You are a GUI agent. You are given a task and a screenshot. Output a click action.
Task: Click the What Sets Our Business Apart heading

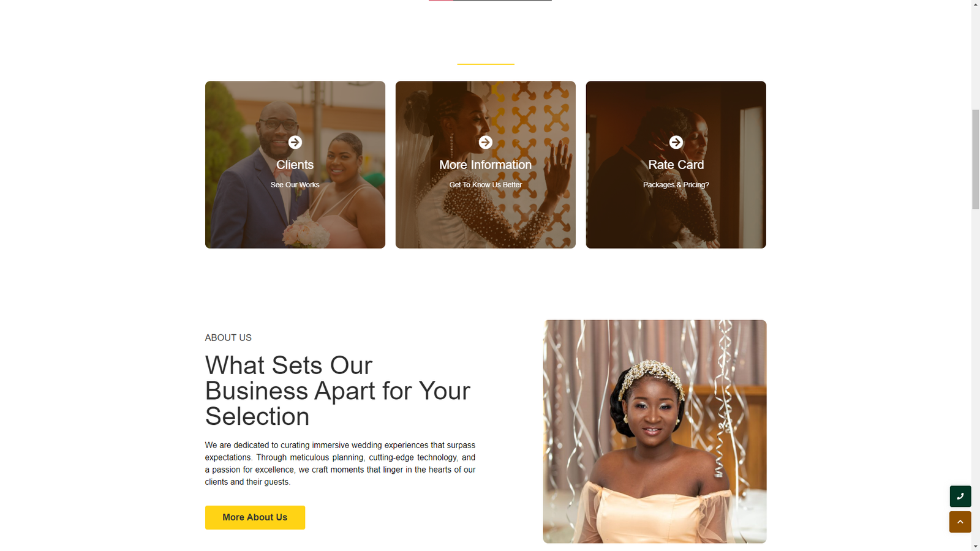click(337, 391)
